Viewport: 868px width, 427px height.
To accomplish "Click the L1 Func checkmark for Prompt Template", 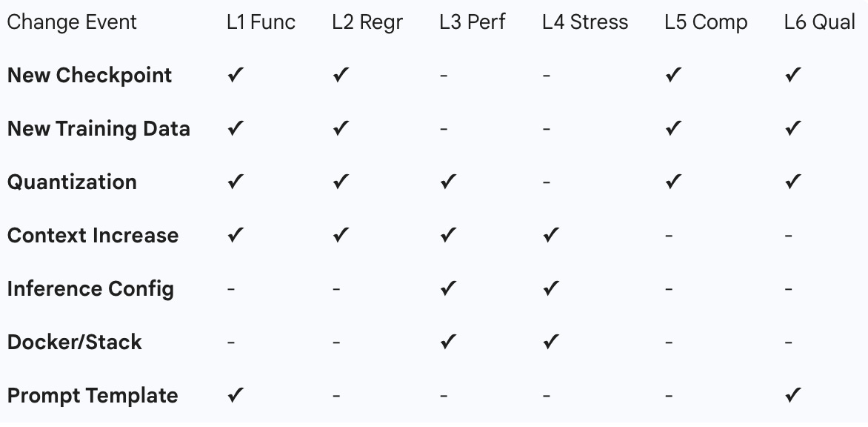I will [236, 395].
